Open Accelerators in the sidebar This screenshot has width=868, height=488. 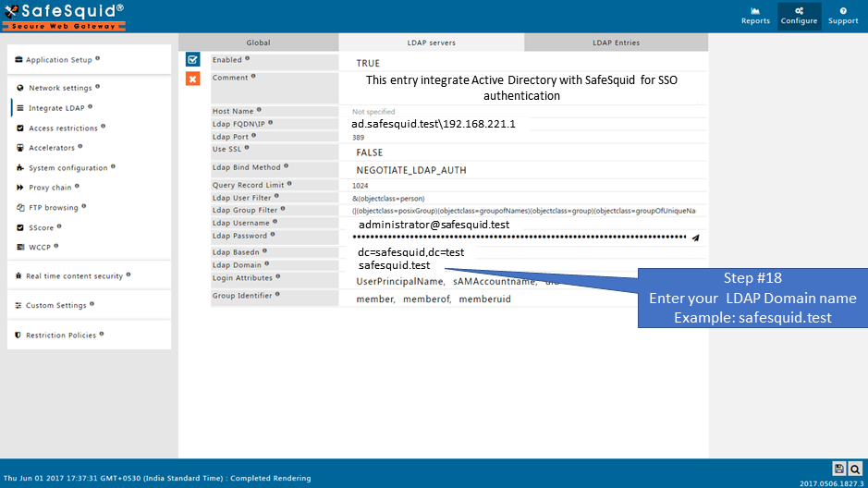click(x=52, y=148)
